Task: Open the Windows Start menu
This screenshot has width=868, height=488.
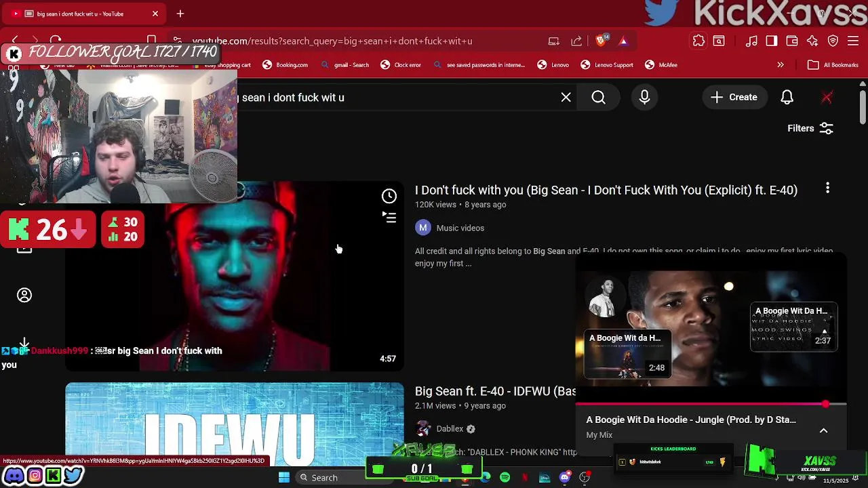Action: tap(284, 477)
